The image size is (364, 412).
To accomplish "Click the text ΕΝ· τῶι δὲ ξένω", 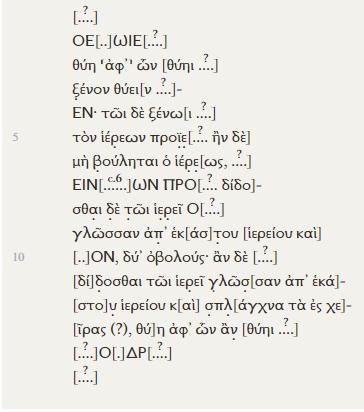I will pos(128,114).
